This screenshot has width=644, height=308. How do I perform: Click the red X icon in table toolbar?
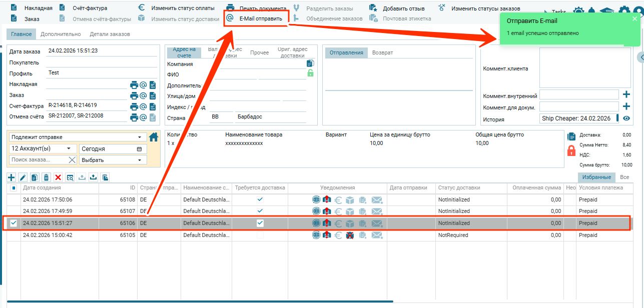click(58, 177)
